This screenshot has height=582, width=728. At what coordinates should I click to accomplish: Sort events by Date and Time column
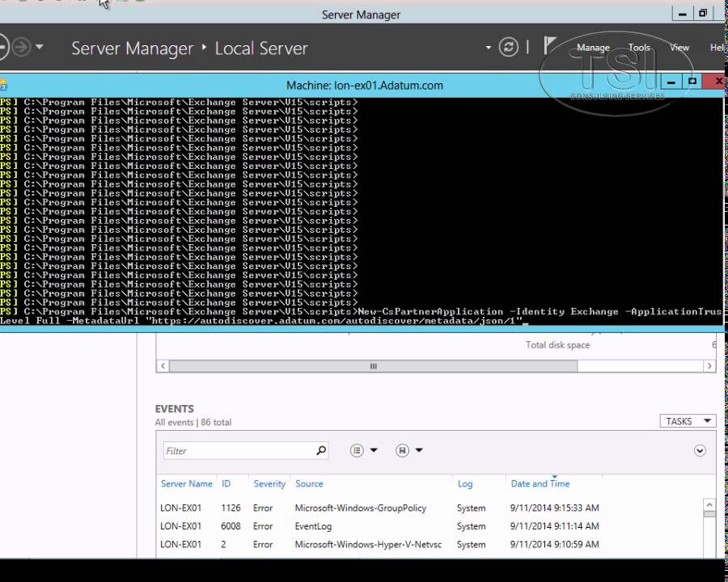click(x=540, y=483)
